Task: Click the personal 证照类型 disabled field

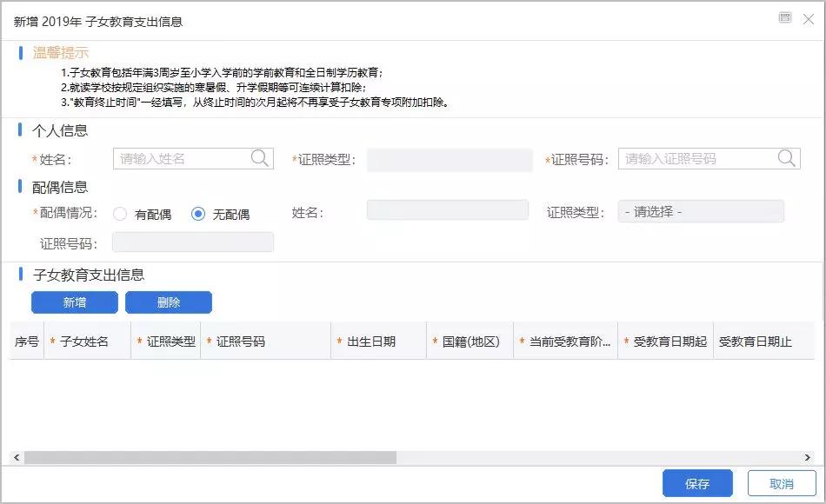Action: (450, 160)
